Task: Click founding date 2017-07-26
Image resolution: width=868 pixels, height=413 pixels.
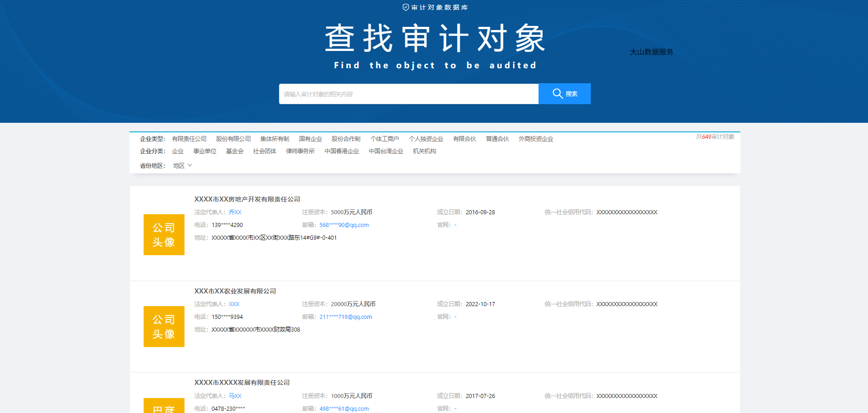Action: pos(480,396)
